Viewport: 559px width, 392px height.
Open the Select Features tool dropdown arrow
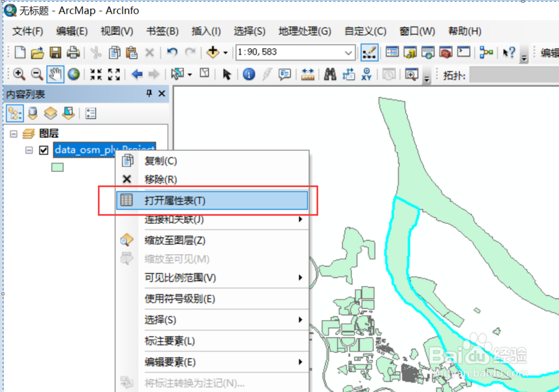190,75
